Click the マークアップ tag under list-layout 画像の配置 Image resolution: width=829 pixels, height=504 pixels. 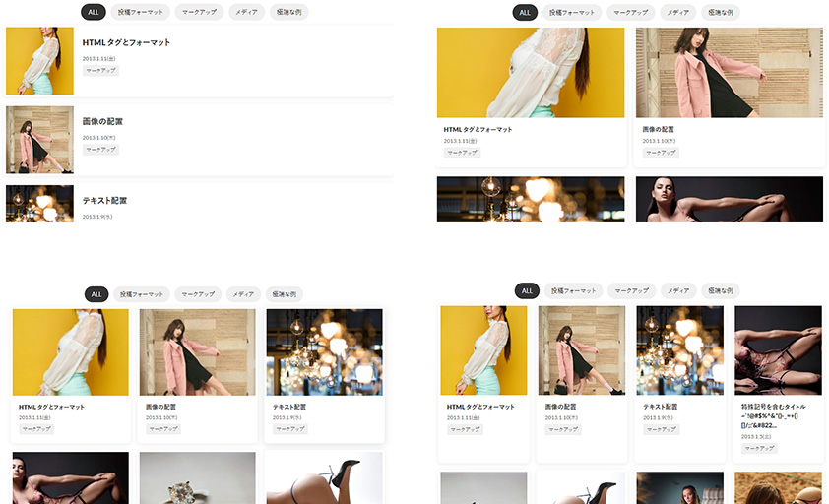99,150
